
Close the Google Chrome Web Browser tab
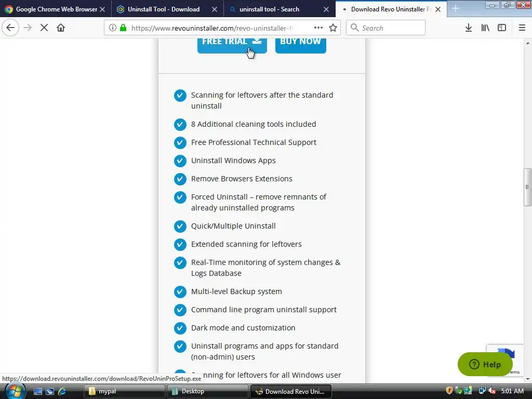coord(102,9)
